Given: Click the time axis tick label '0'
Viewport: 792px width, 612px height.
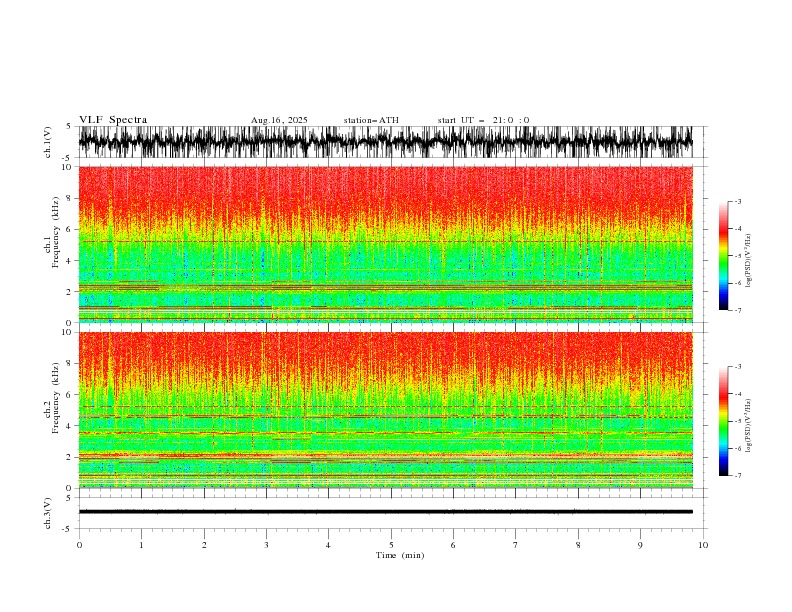Looking at the screenshot, I should tap(79, 545).
